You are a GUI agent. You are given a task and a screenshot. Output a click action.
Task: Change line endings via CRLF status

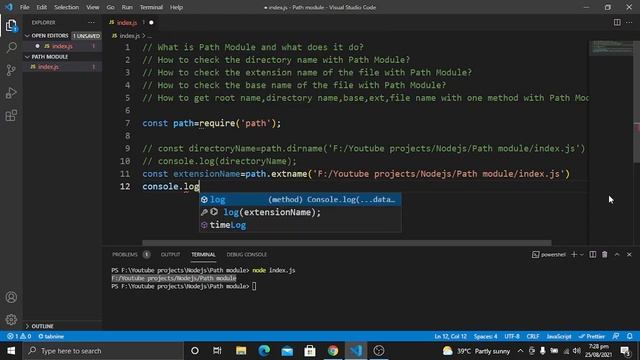point(533,336)
